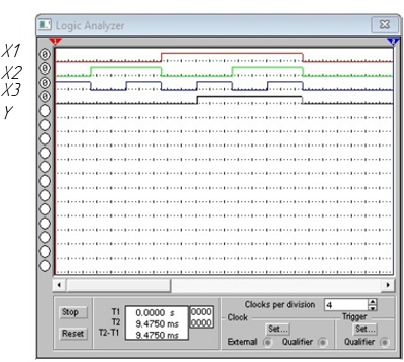
Task: Click the green X2 waveform trace
Action: coord(126,67)
